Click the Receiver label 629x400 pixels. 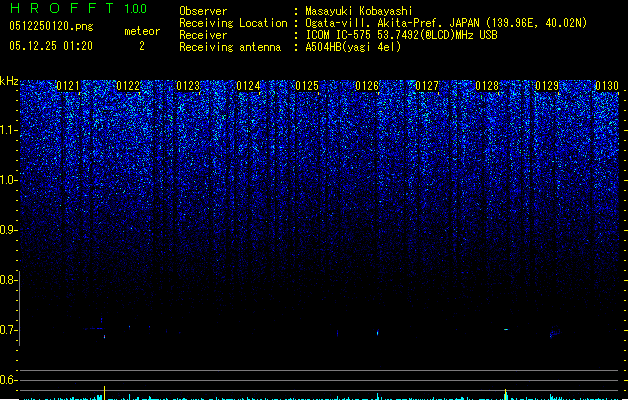tap(203, 35)
